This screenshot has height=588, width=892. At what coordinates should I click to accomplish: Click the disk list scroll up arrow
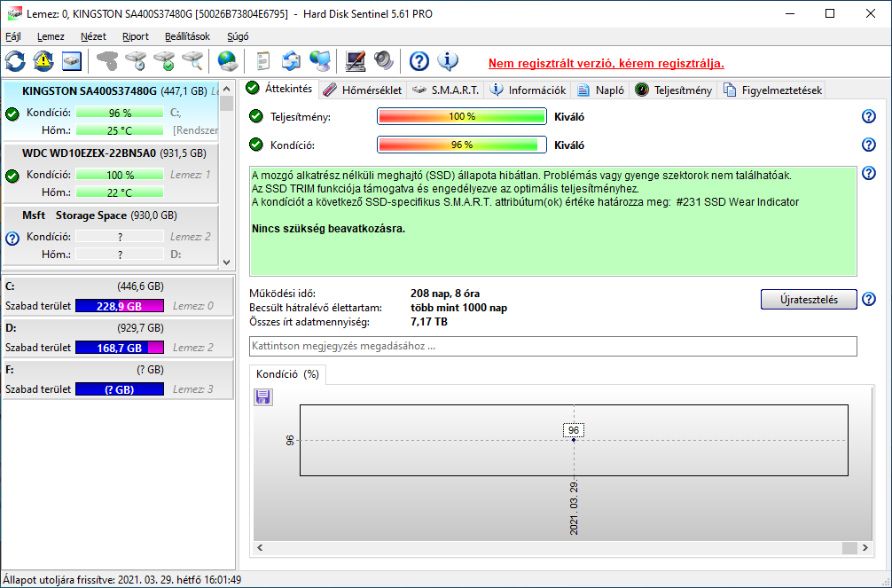coord(226,89)
